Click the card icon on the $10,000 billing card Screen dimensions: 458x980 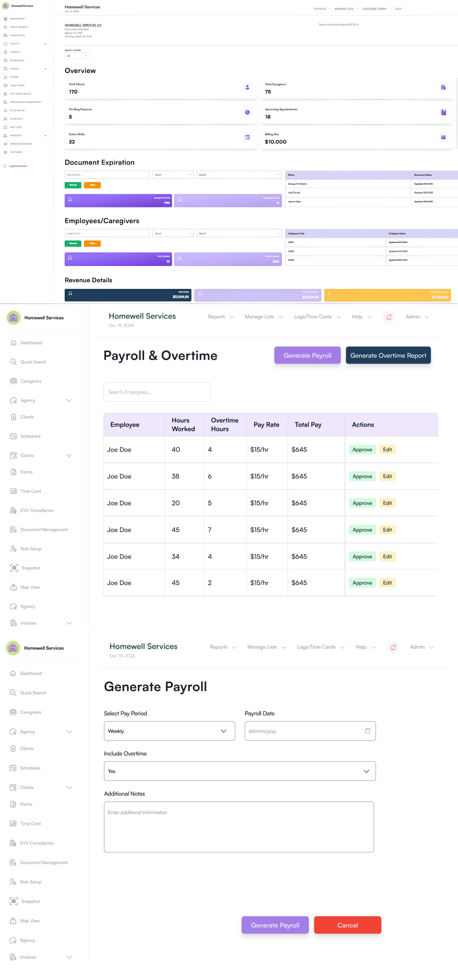[443, 137]
